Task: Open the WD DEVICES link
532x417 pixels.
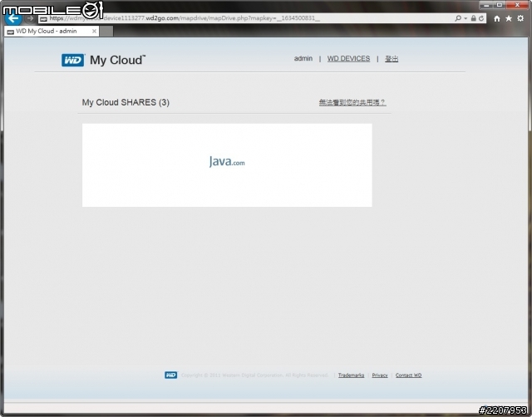Action: tap(348, 59)
